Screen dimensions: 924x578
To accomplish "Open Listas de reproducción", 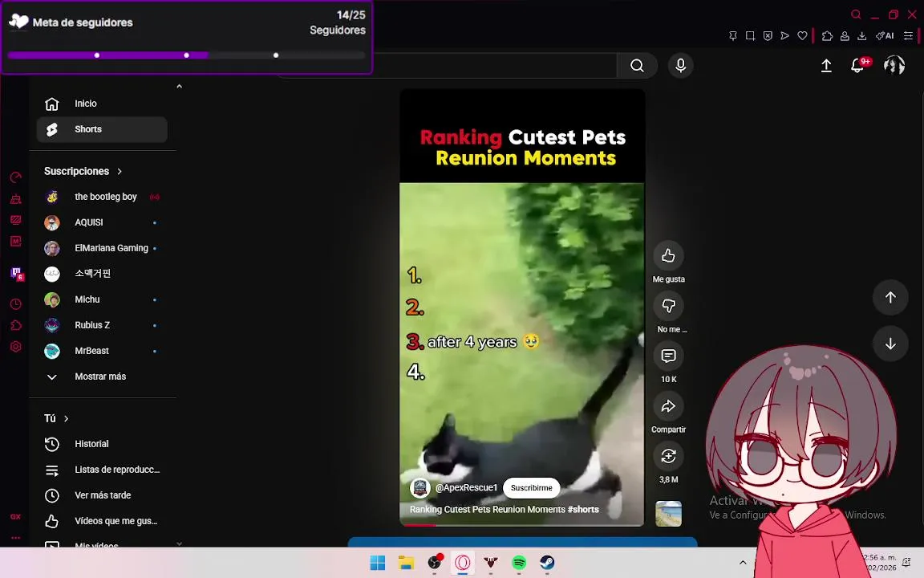I will pos(102,470).
